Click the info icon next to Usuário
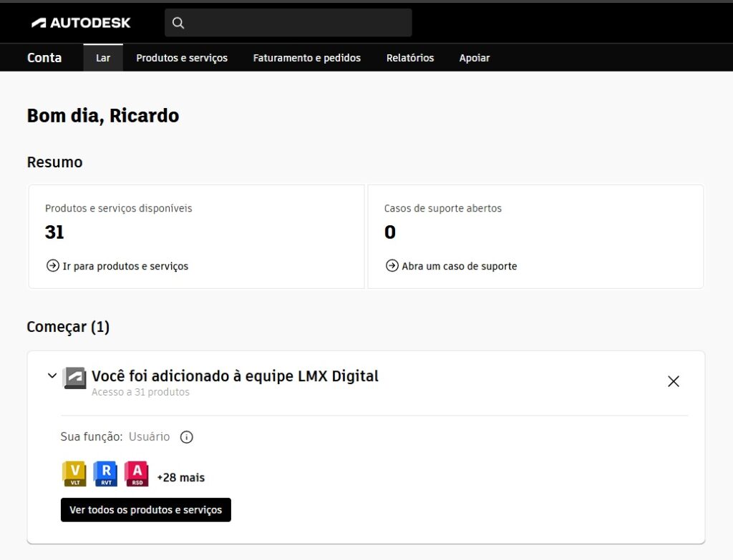This screenshot has height=560, width=733. [187, 437]
